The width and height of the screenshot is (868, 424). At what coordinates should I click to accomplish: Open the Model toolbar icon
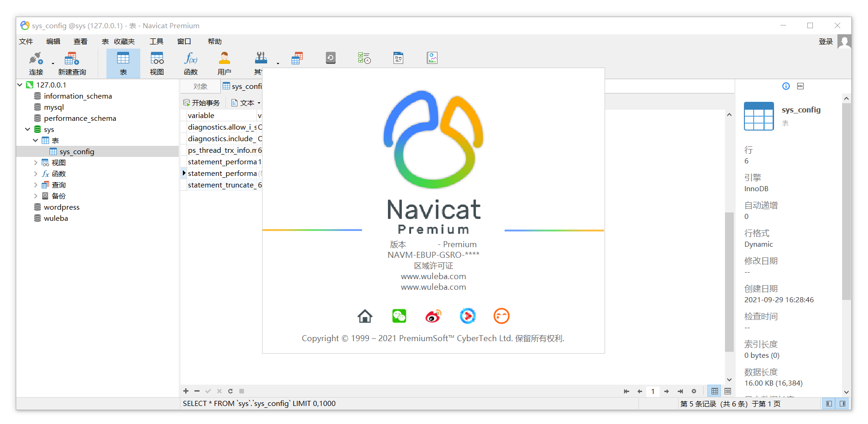coord(398,58)
